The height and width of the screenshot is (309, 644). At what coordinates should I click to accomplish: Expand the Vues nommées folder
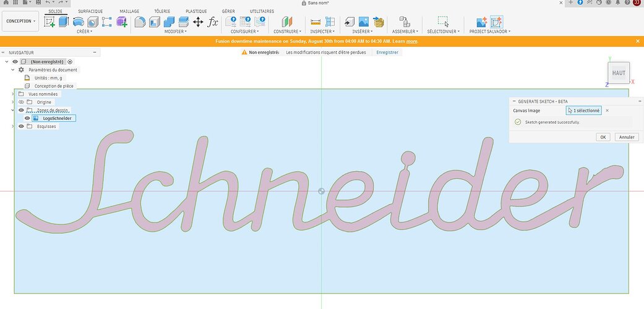tap(13, 94)
